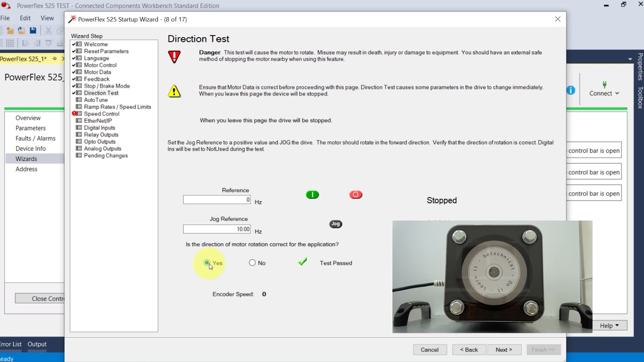Click the align-left icon in second toolbar
Screen dimensions: 644x362
(x=25, y=43)
